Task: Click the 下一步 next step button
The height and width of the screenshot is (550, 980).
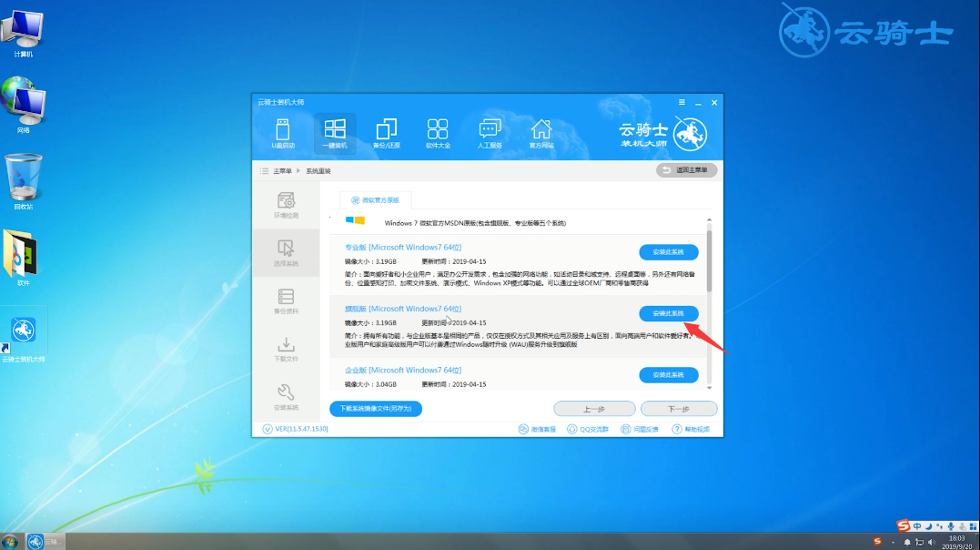Action: point(679,409)
